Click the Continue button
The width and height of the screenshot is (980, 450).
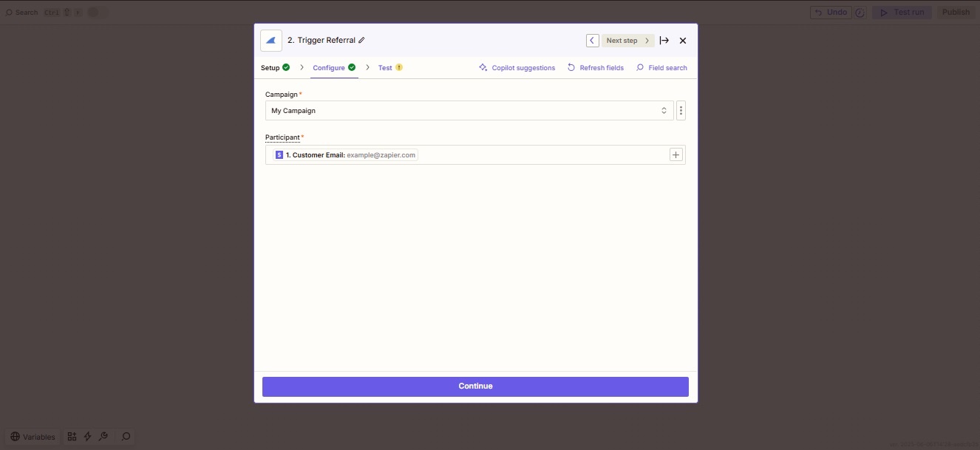tap(475, 386)
